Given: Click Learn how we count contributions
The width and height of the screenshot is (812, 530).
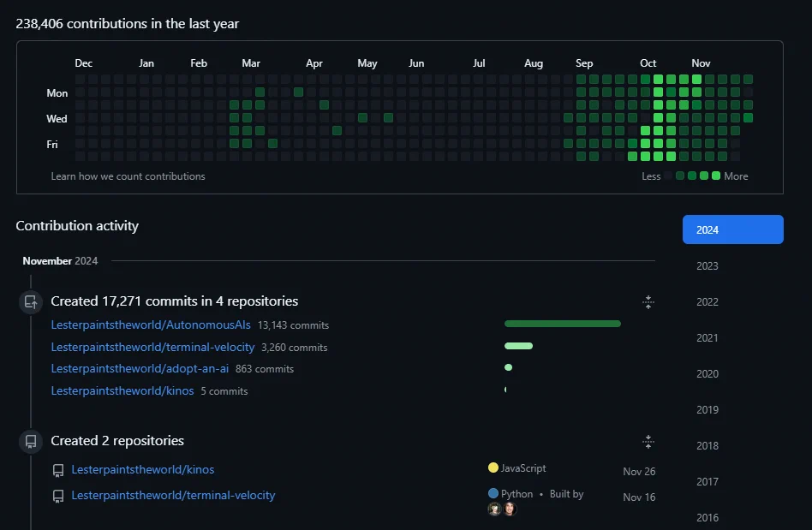Looking at the screenshot, I should [x=128, y=176].
